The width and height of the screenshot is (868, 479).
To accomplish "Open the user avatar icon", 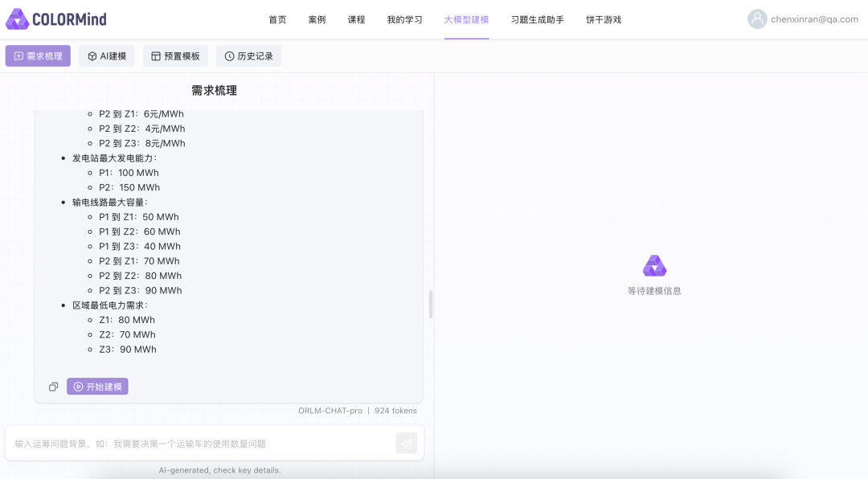I will click(x=757, y=19).
